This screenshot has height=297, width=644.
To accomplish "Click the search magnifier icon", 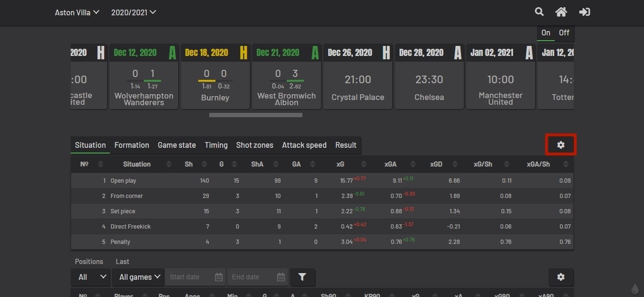I will 539,12.
